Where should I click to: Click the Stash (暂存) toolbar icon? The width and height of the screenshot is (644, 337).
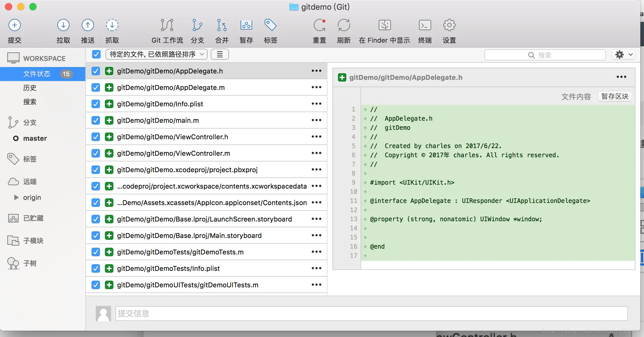click(x=246, y=25)
